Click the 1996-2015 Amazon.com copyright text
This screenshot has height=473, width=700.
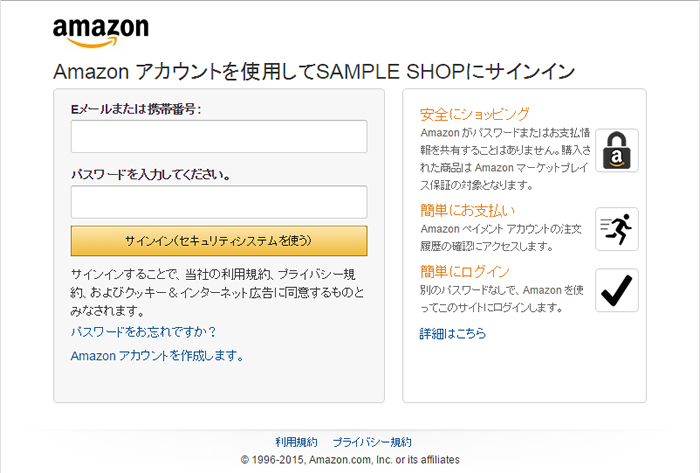click(x=350, y=459)
